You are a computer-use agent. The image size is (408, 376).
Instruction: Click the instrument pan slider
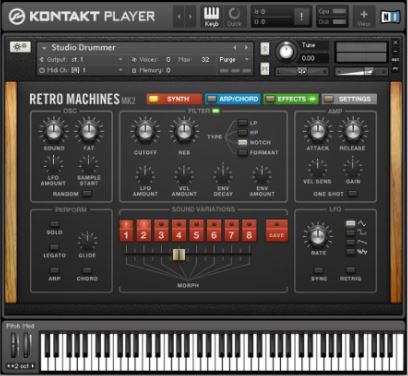tap(302, 71)
